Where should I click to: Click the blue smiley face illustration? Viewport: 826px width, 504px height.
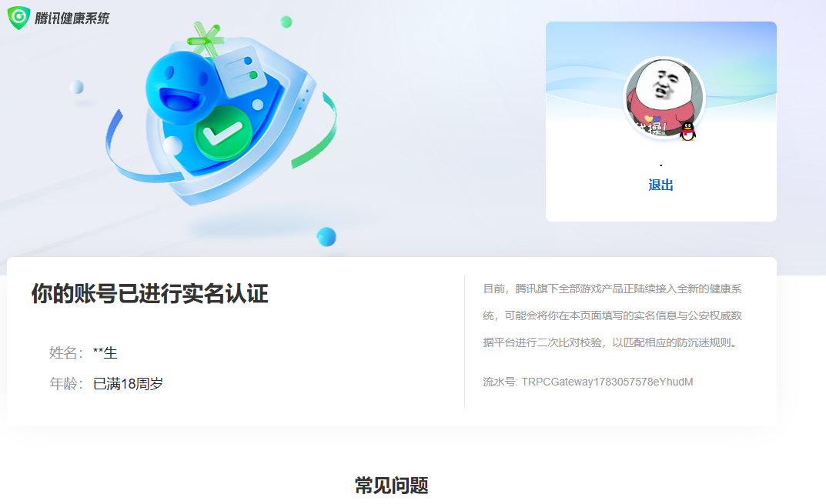pyautogui.click(x=182, y=88)
